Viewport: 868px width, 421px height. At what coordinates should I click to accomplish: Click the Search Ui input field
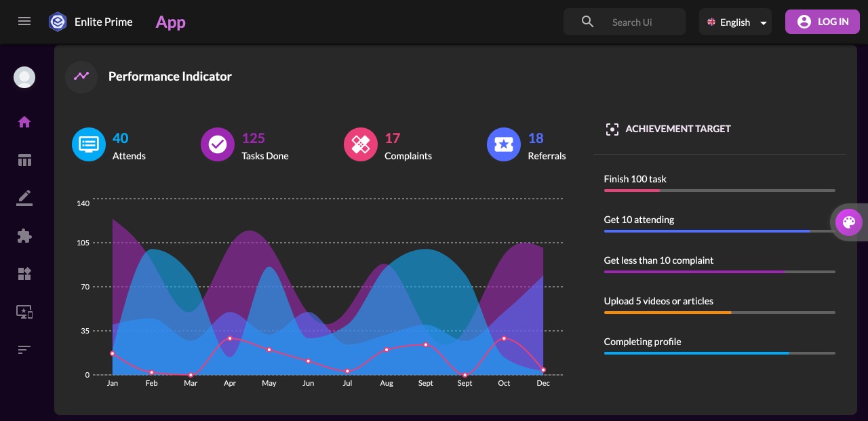pyautogui.click(x=632, y=22)
